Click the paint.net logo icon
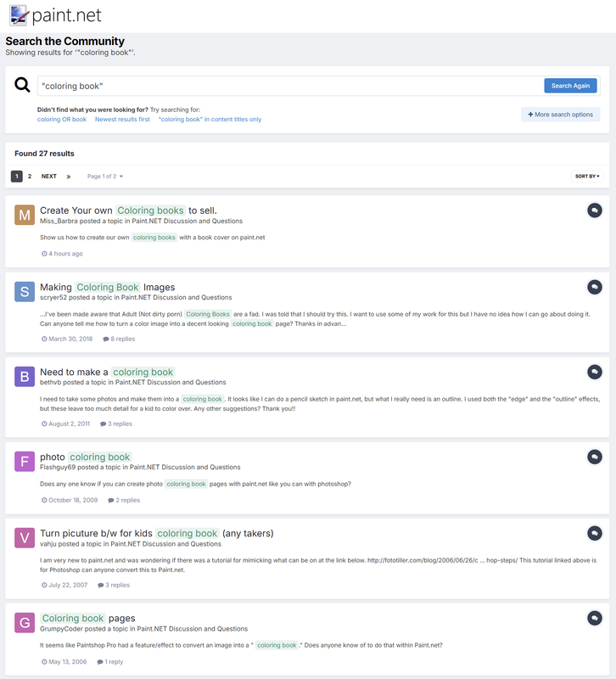The width and height of the screenshot is (616, 679). point(19,15)
